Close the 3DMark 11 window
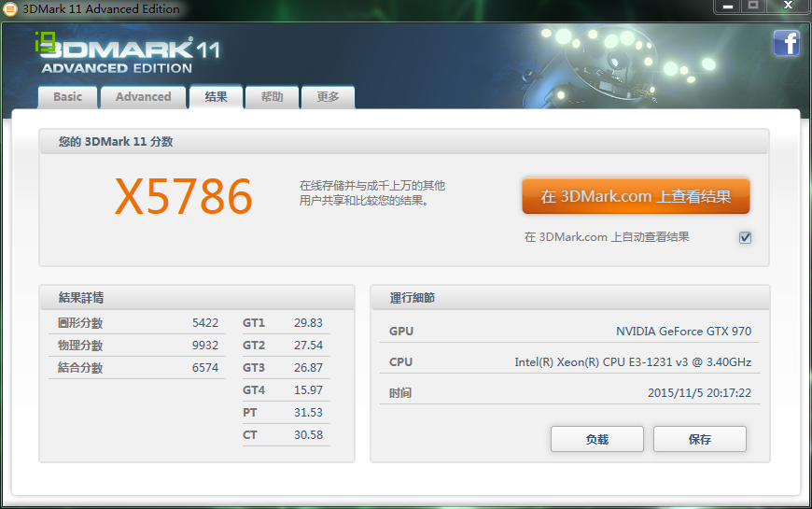 pyautogui.click(x=788, y=7)
